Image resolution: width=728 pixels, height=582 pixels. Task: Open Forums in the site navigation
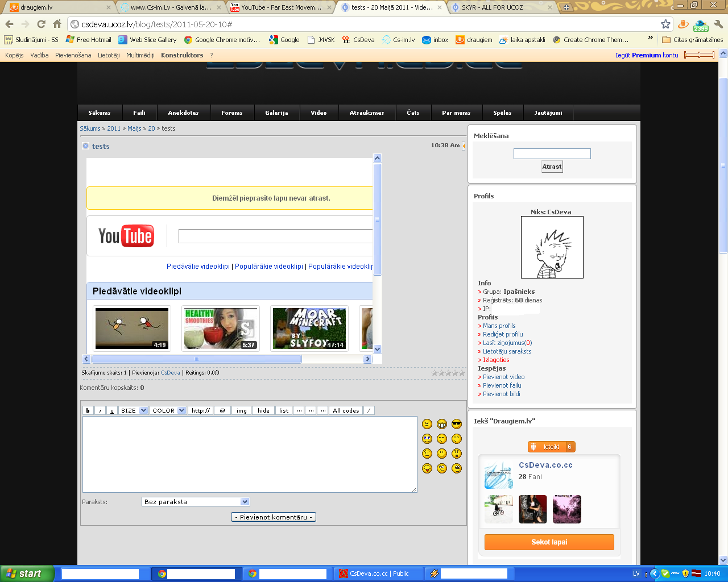pyautogui.click(x=232, y=113)
